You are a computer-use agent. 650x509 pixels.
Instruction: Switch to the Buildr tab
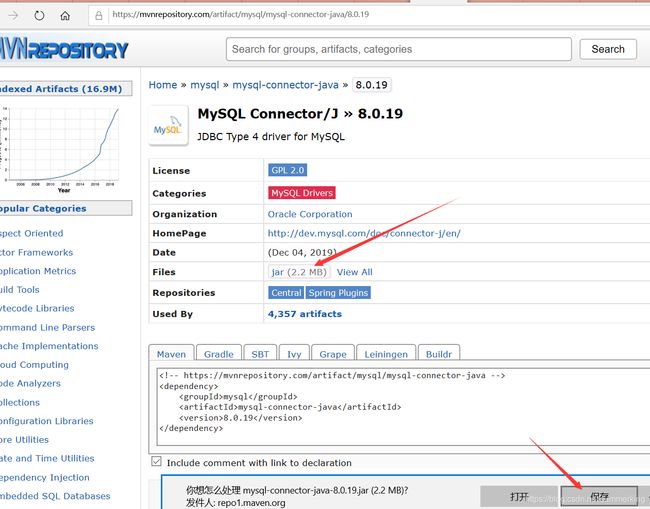pos(439,354)
